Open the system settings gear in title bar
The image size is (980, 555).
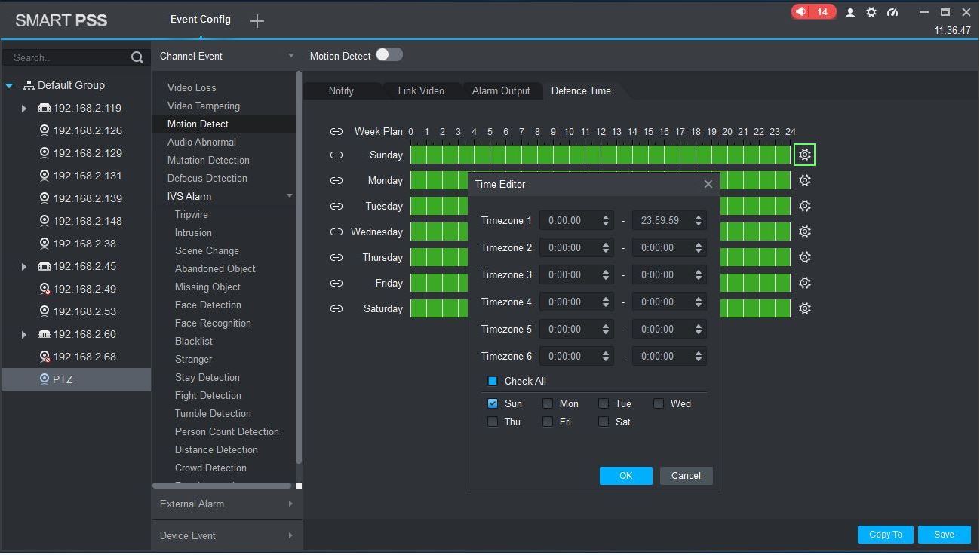[871, 12]
